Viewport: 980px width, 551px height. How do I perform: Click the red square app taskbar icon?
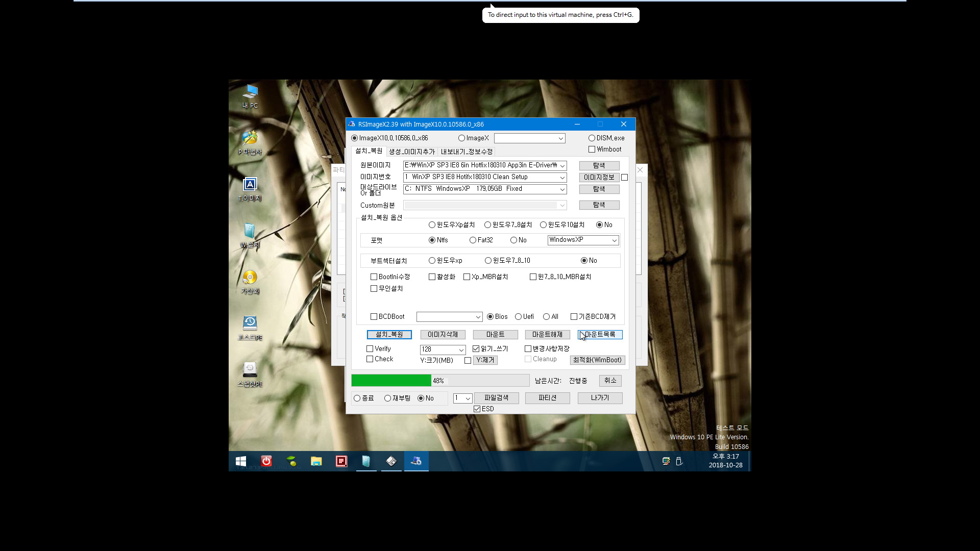[341, 461]
